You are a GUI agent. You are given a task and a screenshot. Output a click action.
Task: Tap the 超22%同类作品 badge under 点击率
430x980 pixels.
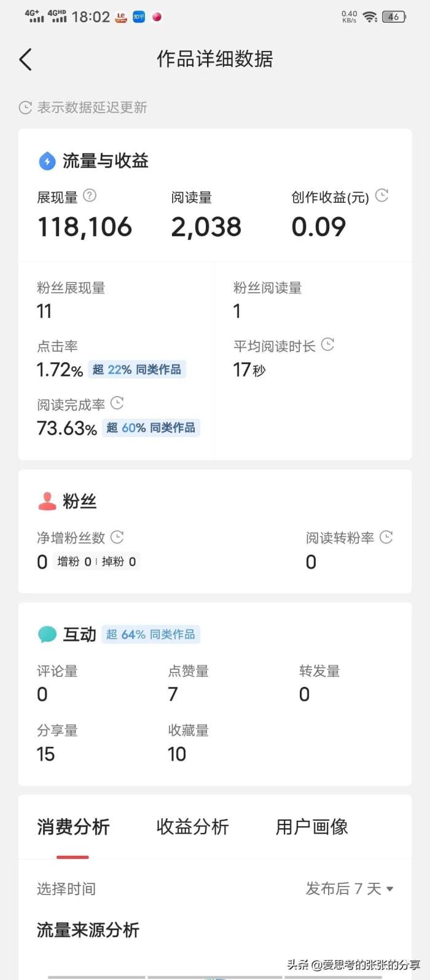coord(137,369)
